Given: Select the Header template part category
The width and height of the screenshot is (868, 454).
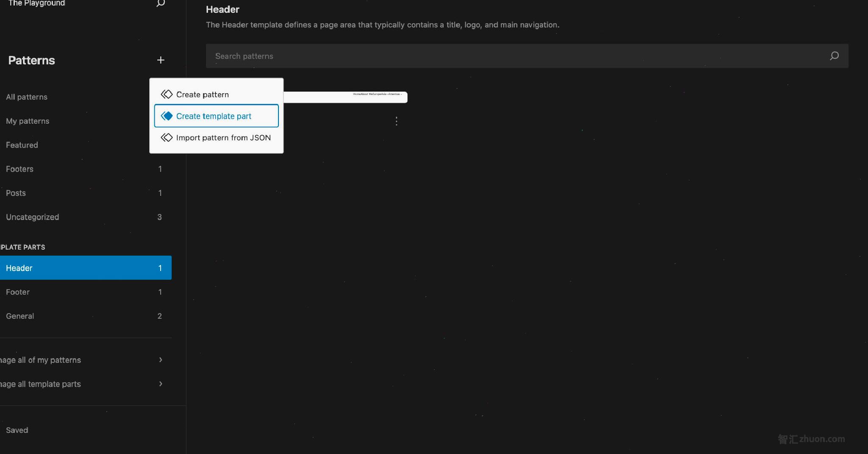Looking at the screenshot, I should click(86, 268).
